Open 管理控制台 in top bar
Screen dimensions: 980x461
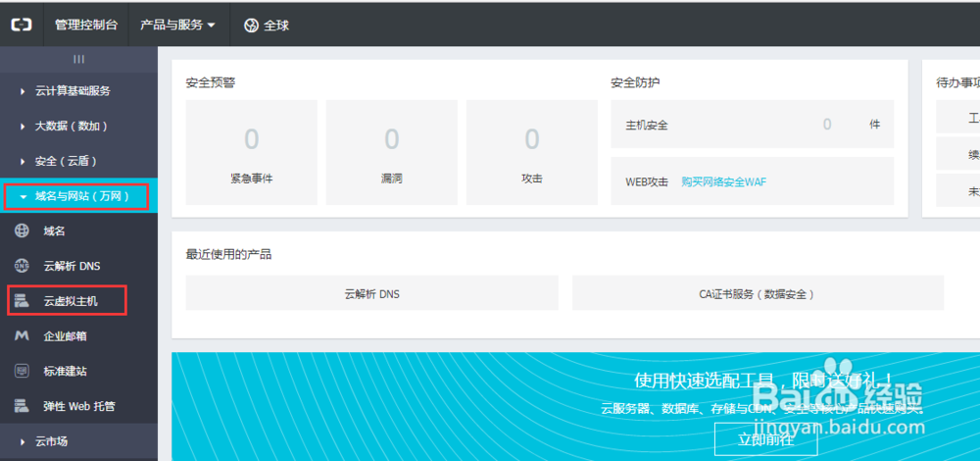pyautogui.click(x=85, y=26)
